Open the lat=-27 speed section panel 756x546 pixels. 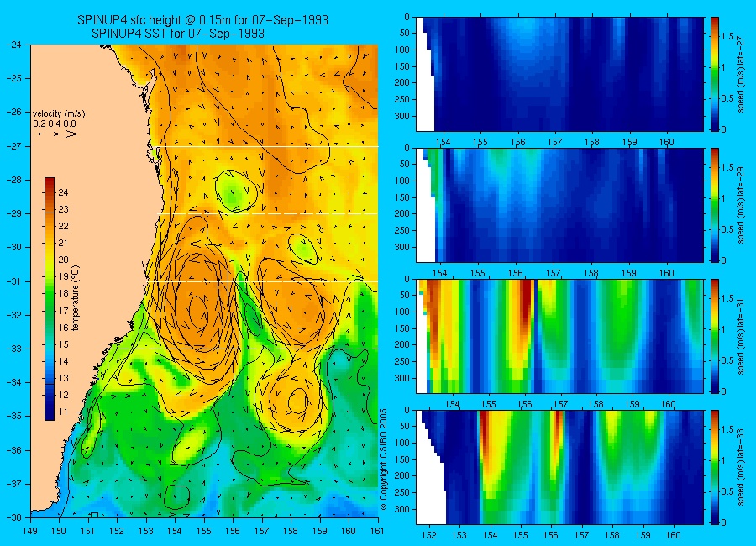pyautogui.click(x=559, y=74)
